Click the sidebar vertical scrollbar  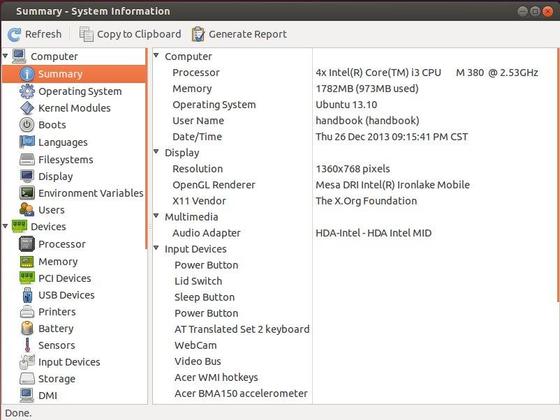[146, 149]
